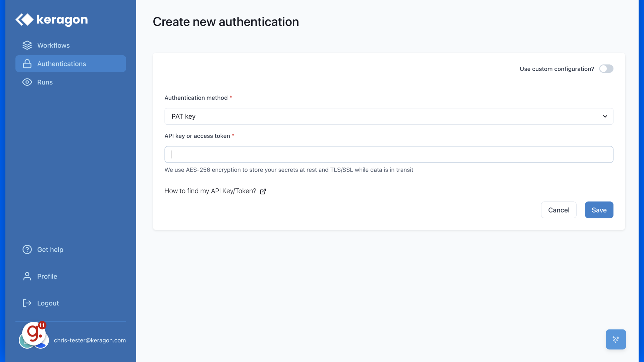The height and width of the screenshot is (362, 644).
Task: Click the Save button
Action: tap(599, 210)
